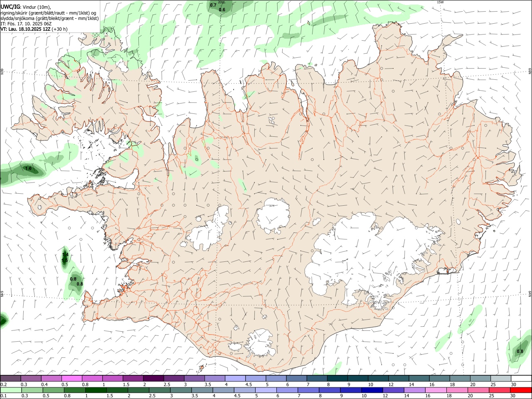The height and width of the screenshot is (399, 532).
Task: Click the bright magenta 0.5 swatch in upper legend
Action: (x=72, y=379)
